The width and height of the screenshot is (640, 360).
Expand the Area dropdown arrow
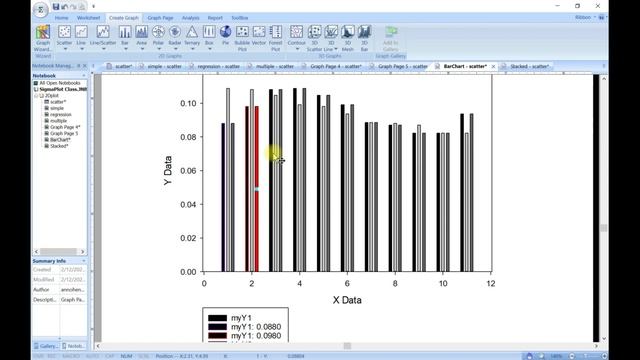[142, 49]
